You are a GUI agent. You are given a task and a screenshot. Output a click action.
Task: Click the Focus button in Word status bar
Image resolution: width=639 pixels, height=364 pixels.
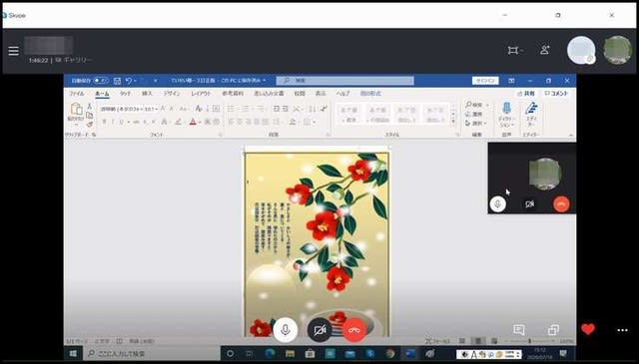click(x=437, y=341)
